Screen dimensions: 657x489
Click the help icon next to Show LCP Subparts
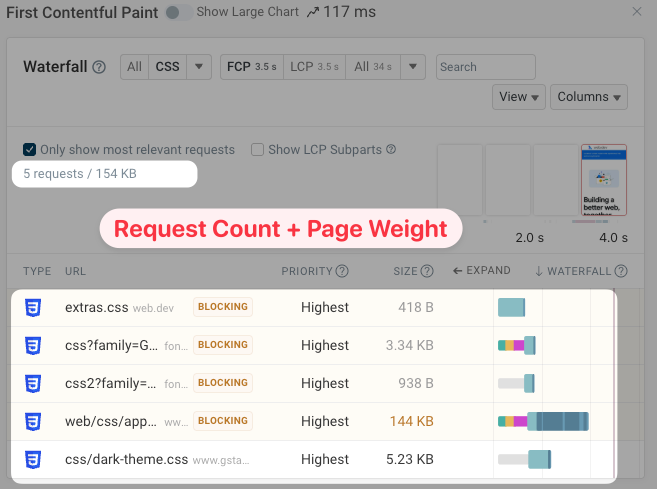click(x=391, y=150)
